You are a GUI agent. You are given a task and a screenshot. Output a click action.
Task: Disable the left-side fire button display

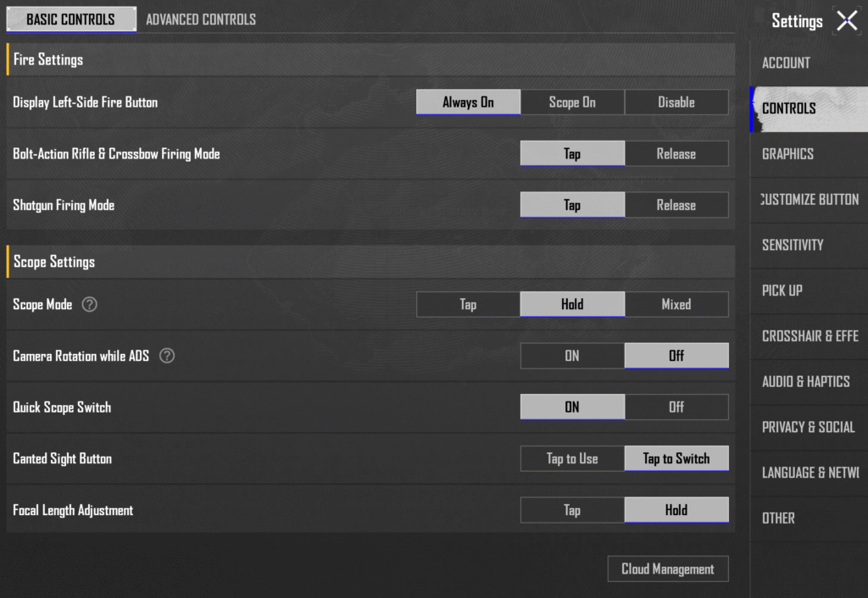tap(676, 102)
